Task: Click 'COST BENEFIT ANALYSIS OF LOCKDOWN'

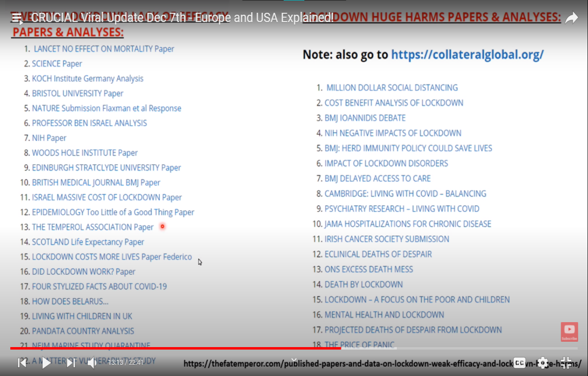Action: click(394, 103)
